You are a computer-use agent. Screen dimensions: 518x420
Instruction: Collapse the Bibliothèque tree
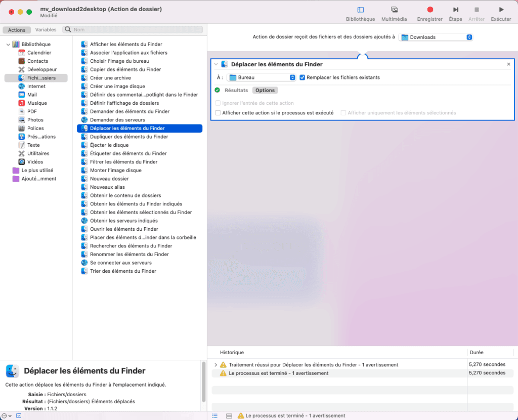point(8,45)
